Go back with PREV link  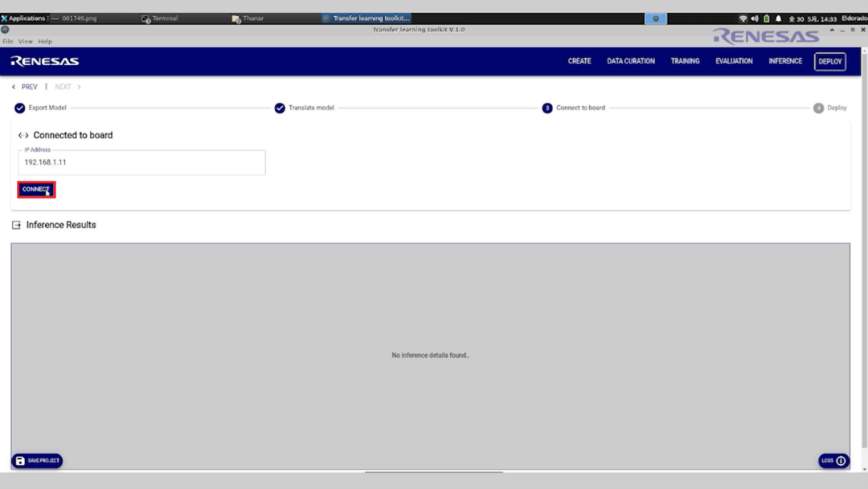[x=29, y=87]
